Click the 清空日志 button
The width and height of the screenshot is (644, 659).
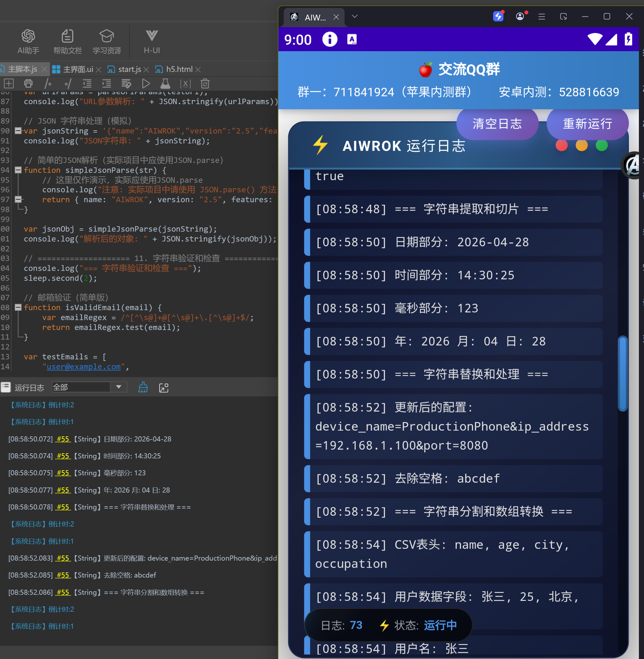point(497,124)
